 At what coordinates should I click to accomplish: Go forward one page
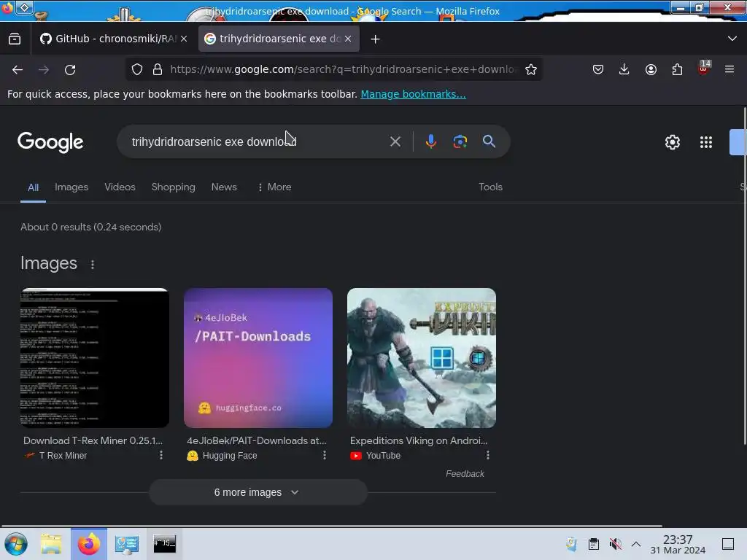[x=44, y=69]
